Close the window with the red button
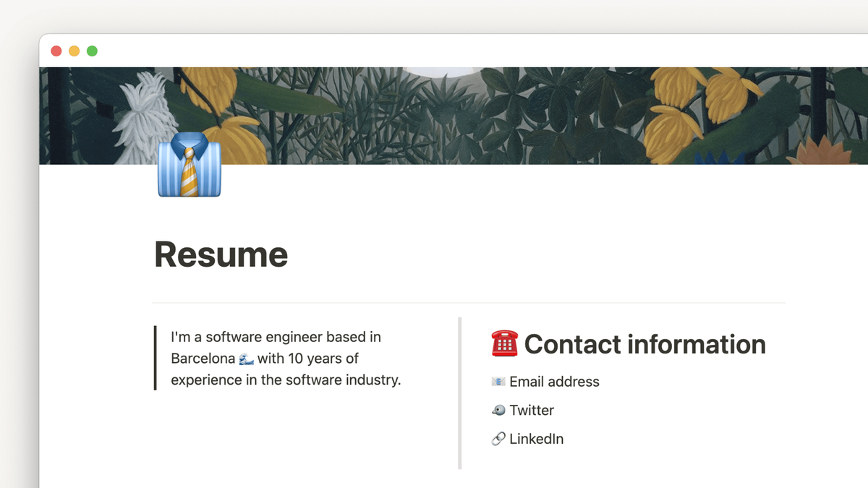 click(56, 51)
